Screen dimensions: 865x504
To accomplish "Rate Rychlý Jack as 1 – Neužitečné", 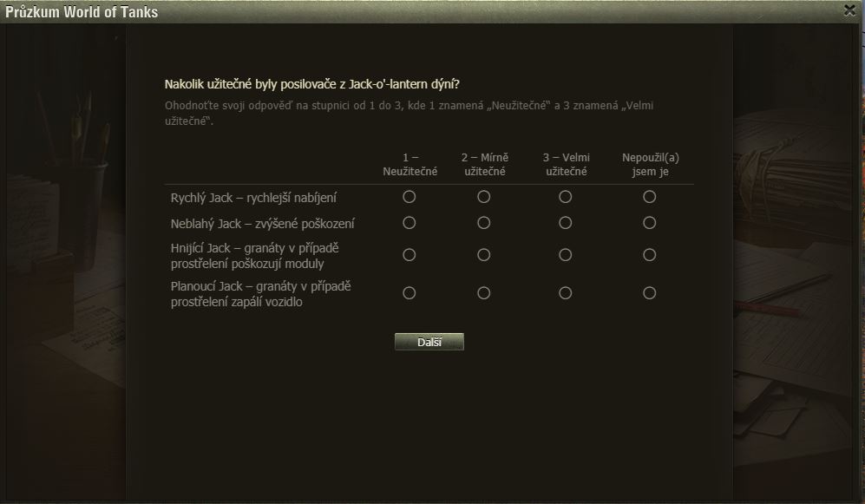I will 410,197.
